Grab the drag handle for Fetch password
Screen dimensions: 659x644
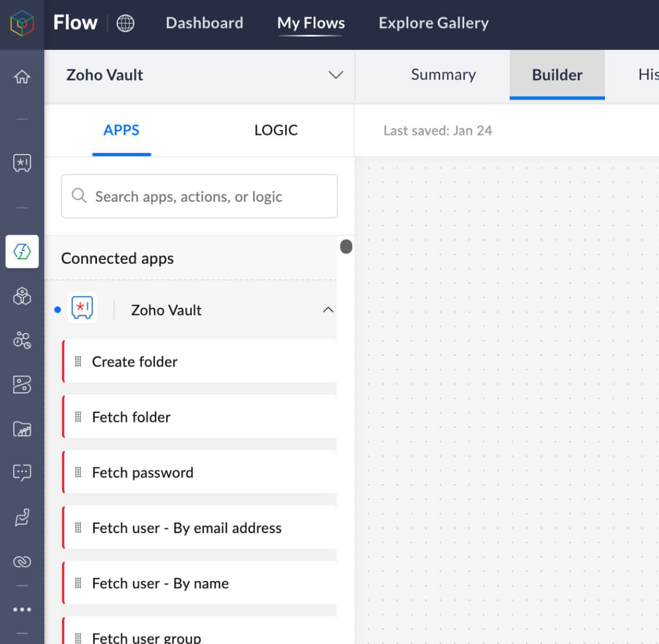click(78, 472)
